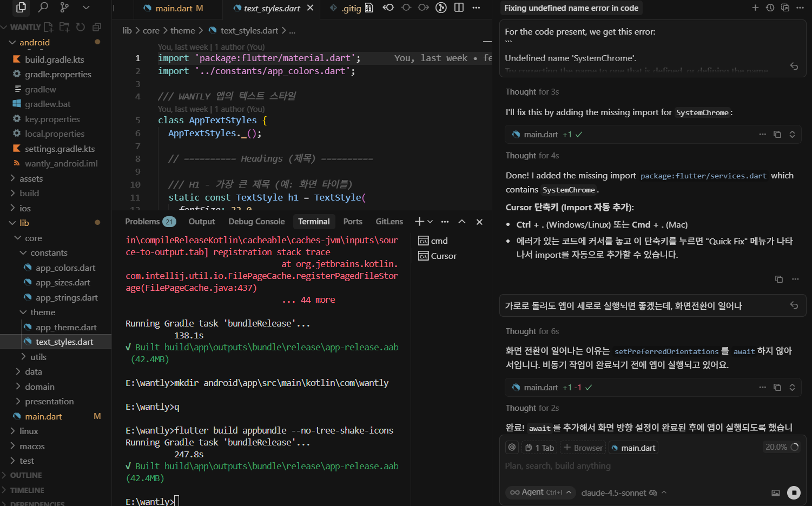The width and height of the screenshot is (812, 506).
Task: Switch to Output panel tab
Action: tap(202, 222)
